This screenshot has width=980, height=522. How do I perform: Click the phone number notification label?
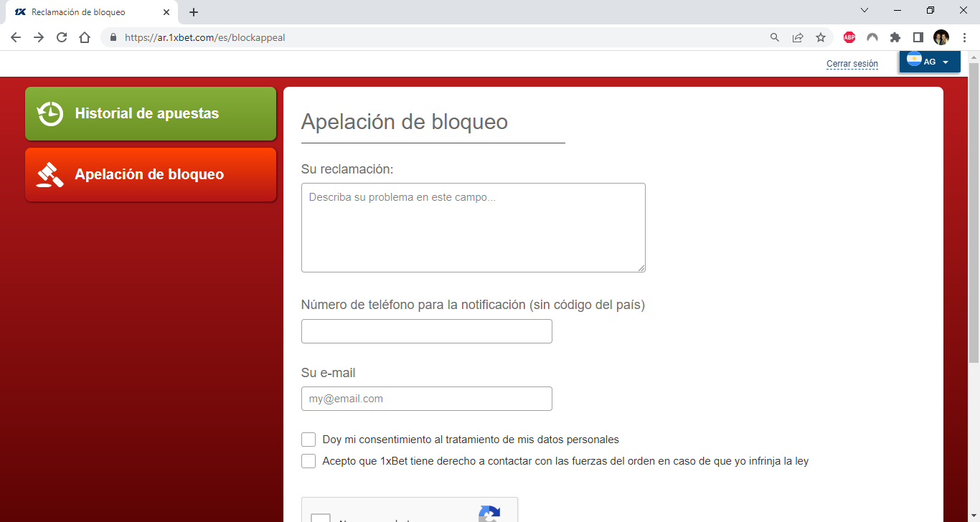pyautogui.click(x=473, y=305)
